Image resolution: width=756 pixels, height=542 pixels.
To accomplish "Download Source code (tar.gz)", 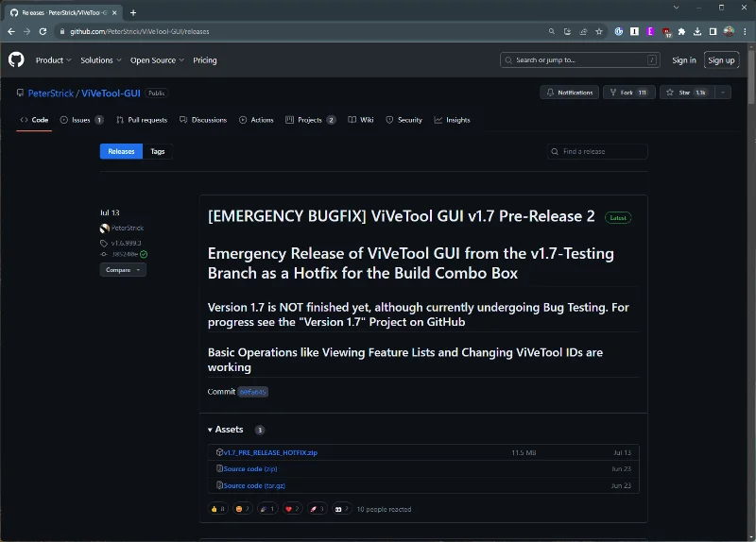I will click(x=254, y=485).
